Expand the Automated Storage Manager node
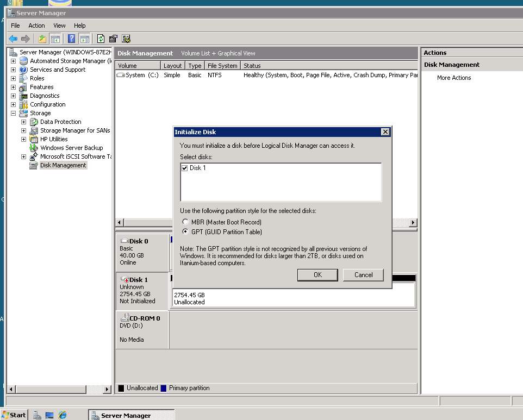523x420 pixels. tap(14, 61)
